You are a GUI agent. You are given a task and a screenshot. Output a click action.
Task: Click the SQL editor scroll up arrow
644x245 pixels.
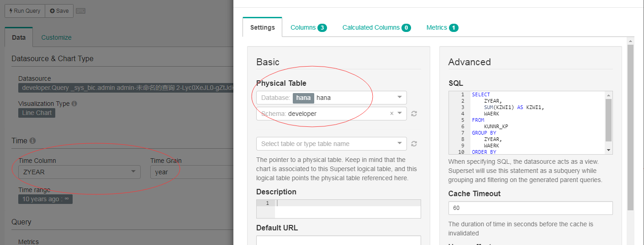[x=608, y=95]
